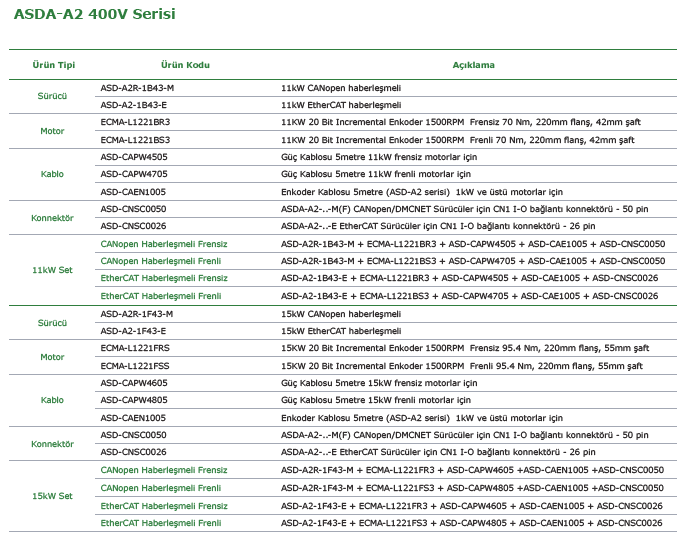
Task: Click the Ürün Tipi column header
Action: (54, 65)
